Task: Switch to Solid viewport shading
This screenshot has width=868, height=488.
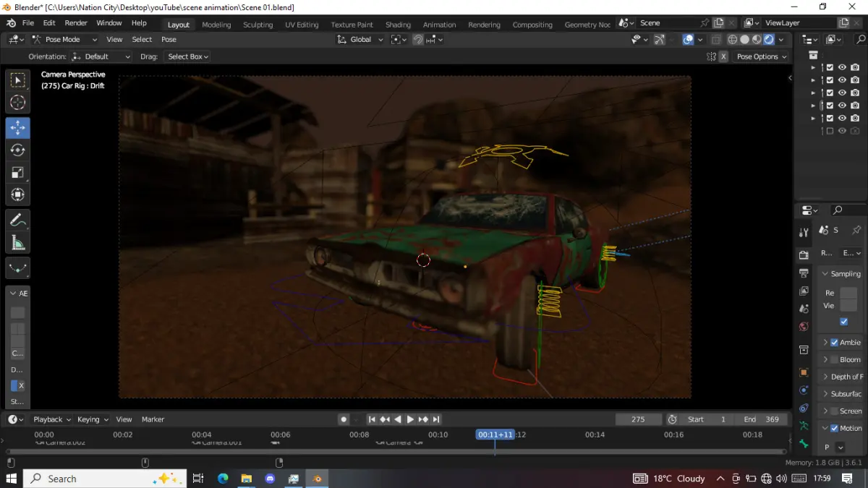Action: [x=744, y=40]
